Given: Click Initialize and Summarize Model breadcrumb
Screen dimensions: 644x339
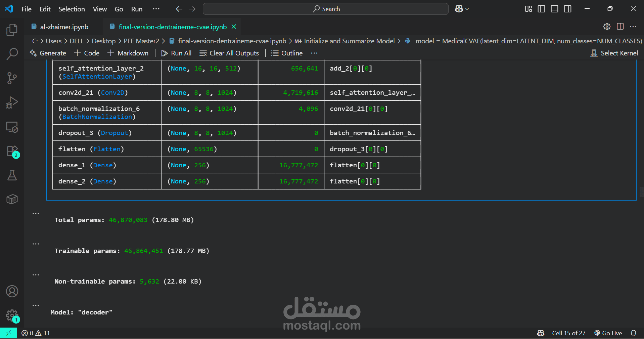Looking at the screenshot, I should (x=349, y=41).
